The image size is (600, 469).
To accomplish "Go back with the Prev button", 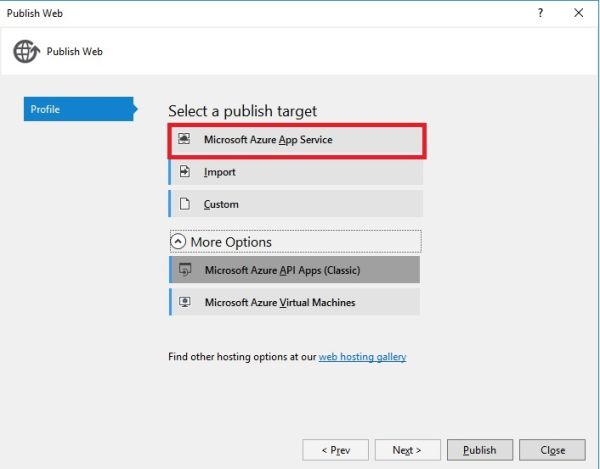I will pos(335,450).
